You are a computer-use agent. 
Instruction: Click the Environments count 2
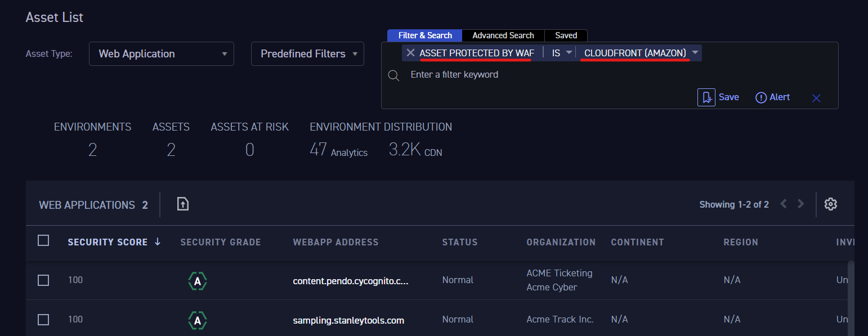(92, 150)
